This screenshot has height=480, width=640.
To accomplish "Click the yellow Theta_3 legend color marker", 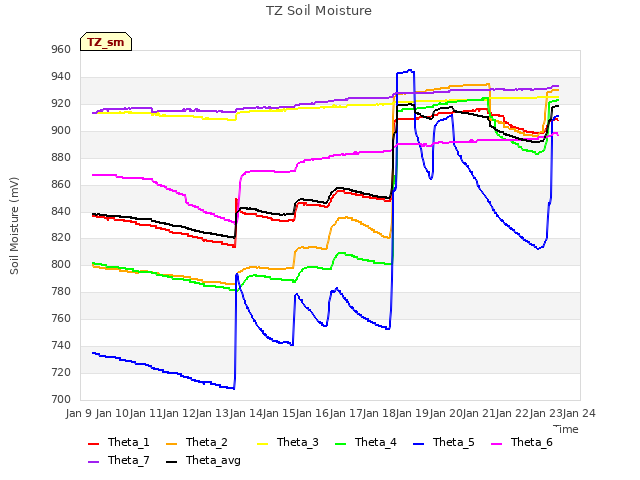I will click(262, 444).
